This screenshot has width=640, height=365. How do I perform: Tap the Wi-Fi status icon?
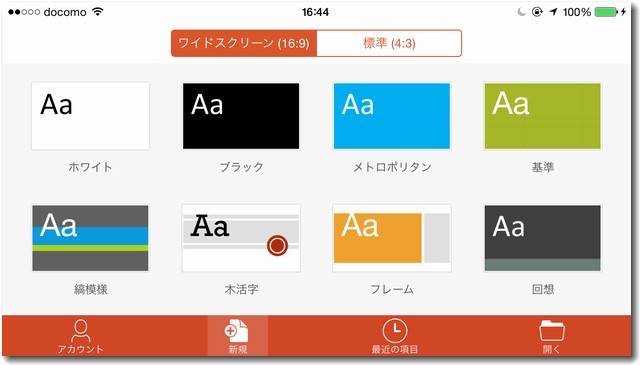pyautogui.click(x=98, y=11)
